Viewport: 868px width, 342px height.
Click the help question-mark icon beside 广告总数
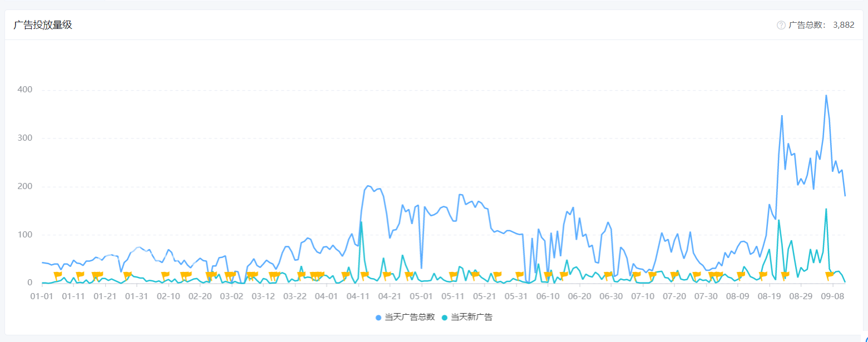click(781, 25)
